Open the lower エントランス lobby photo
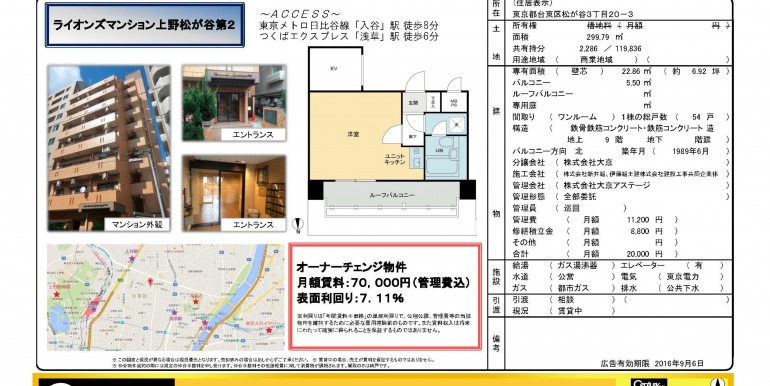The width and height of the screenshot is (770, 386). pos(234,193)
